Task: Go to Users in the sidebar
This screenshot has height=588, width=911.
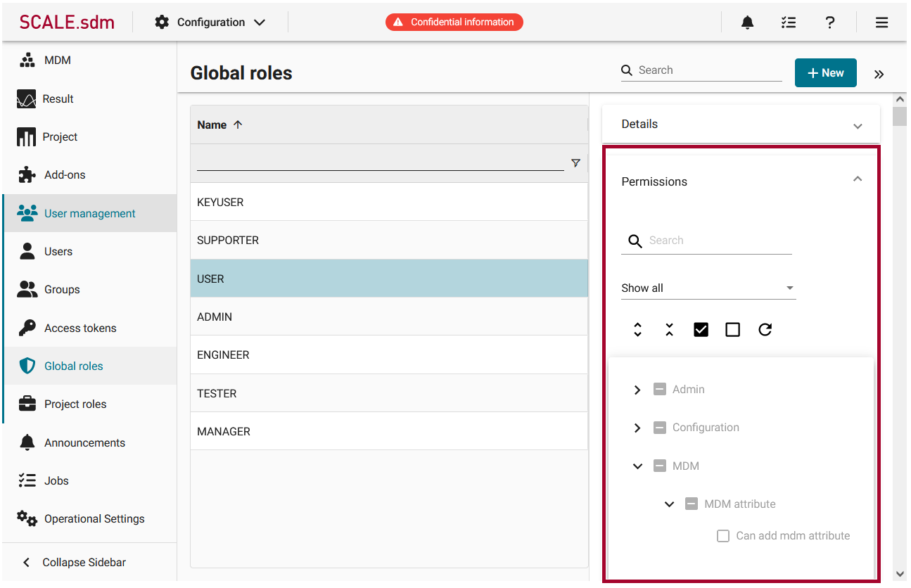Action: click(58, 251)
